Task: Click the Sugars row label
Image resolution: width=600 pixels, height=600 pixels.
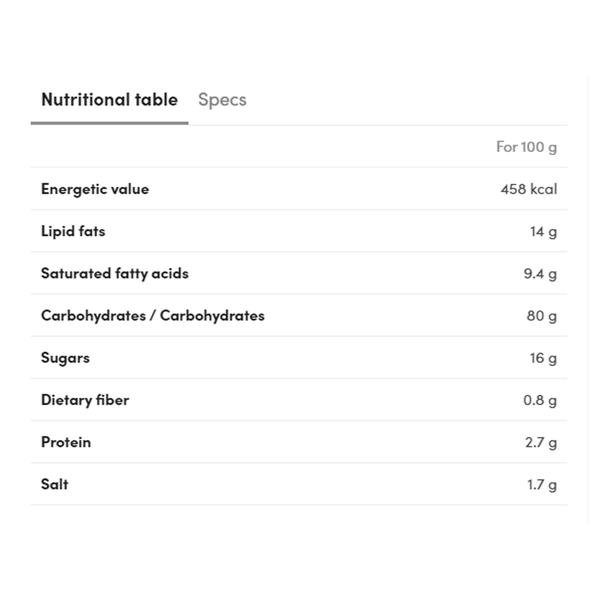Action: pos(65,356)
